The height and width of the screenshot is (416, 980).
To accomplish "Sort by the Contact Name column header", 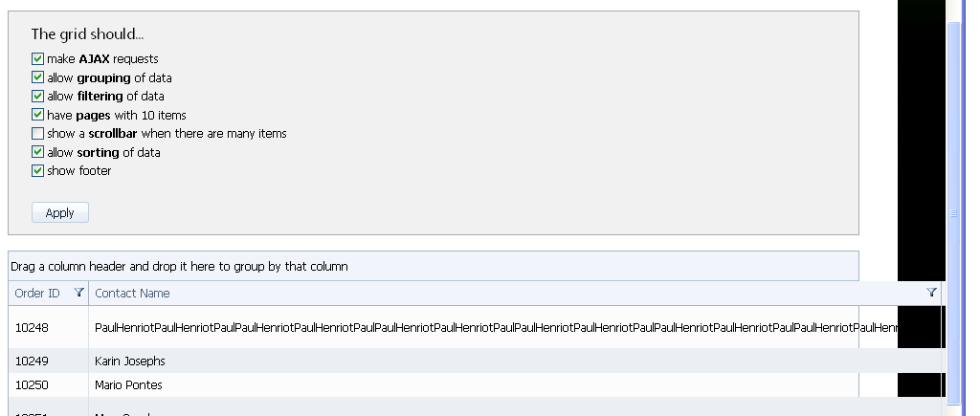I will 132,293.
